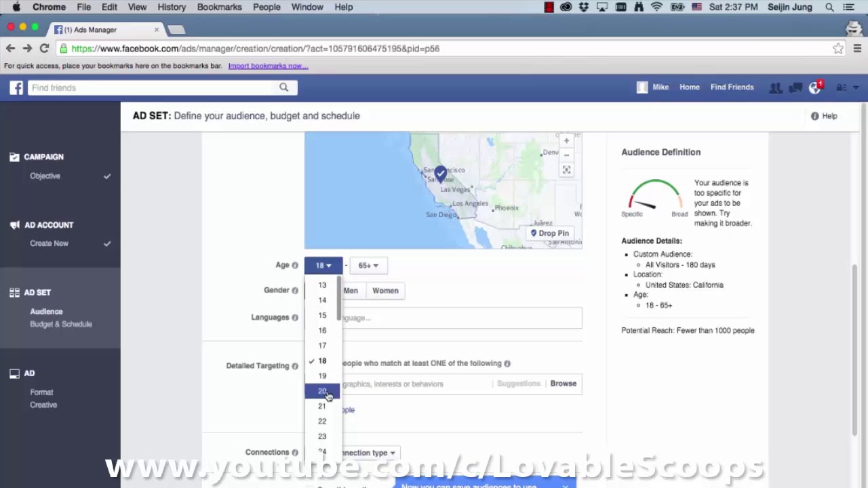The image size is (868, 488).
Task: Open Objective under Campaign
Action: click(45, 176)
